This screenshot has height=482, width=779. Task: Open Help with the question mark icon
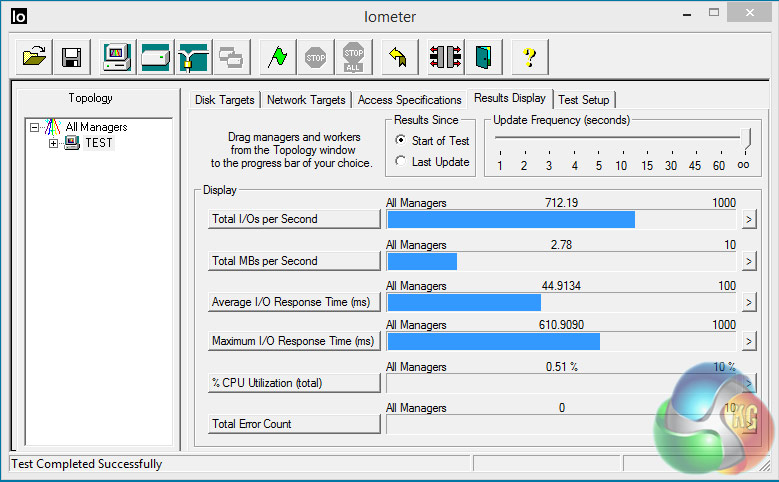pos(529,57)
